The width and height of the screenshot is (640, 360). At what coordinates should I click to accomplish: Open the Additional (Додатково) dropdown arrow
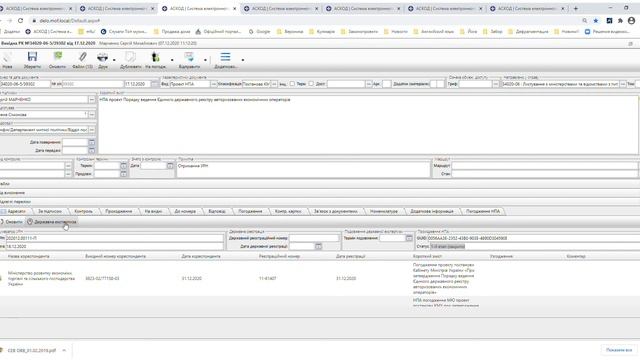click(243, 60)
